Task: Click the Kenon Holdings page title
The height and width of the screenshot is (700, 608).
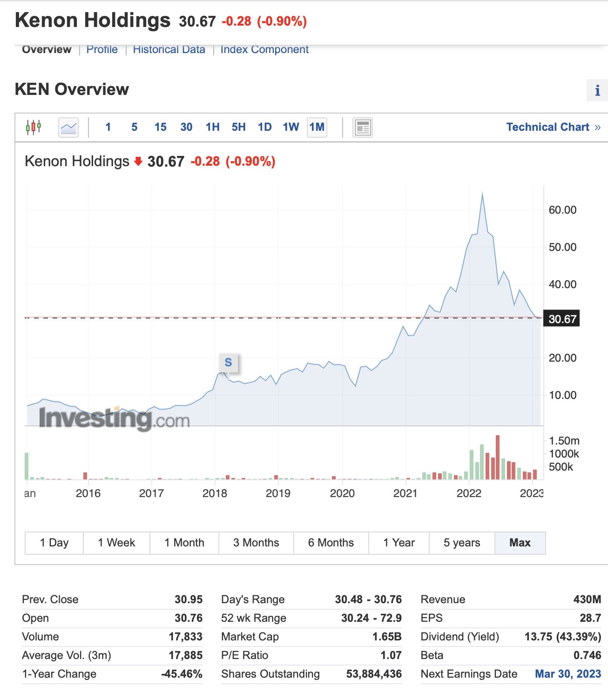Action: point(93,20)
